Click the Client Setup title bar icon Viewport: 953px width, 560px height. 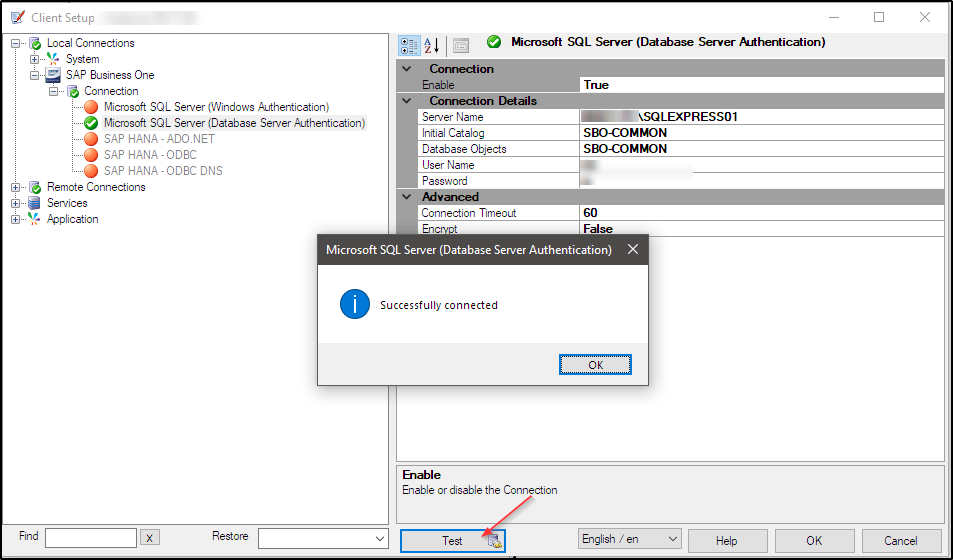point(18,17)
